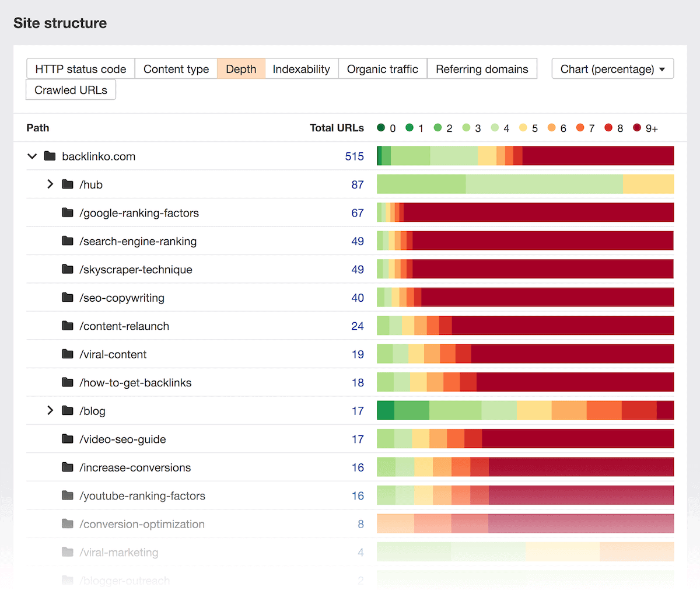Click the backlinko.com folder icon

coord(50,156)
